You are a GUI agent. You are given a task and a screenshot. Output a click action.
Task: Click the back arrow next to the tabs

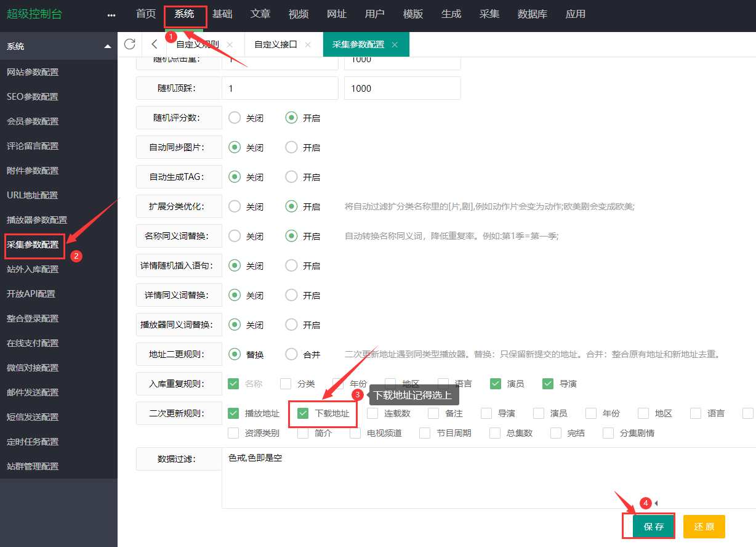point(153,44)
